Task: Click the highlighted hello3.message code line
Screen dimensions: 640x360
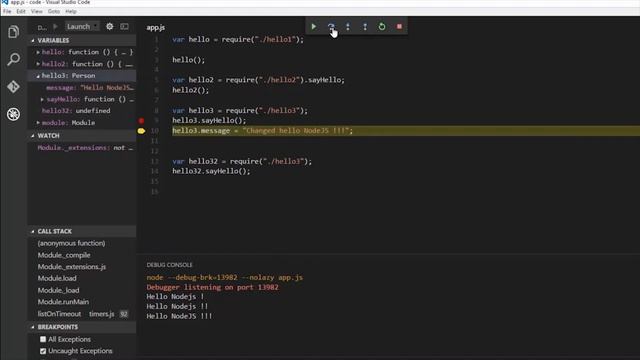Action: click(262, 131)
